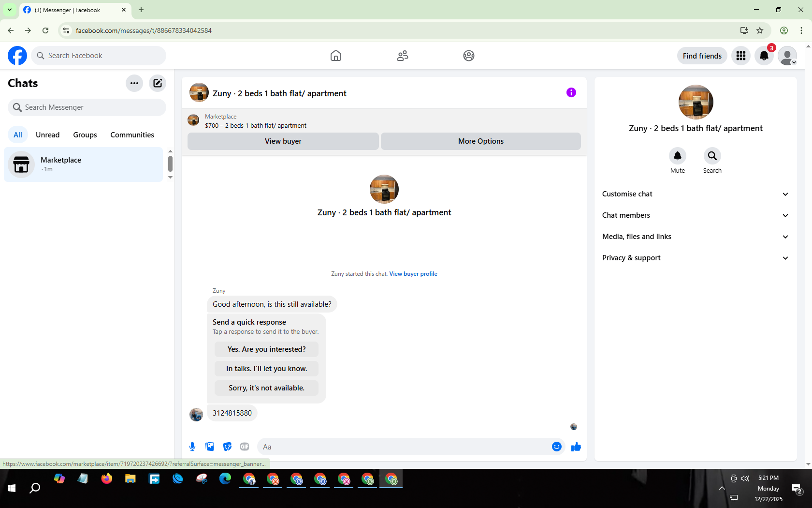The height and width of the screenshot is (508, 812).
Task: Choose a sticker icon
Action: click(x=227, y=447)
